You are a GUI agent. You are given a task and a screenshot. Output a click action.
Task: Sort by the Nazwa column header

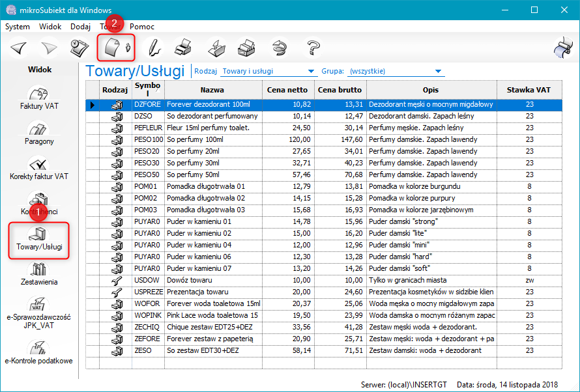213,90
